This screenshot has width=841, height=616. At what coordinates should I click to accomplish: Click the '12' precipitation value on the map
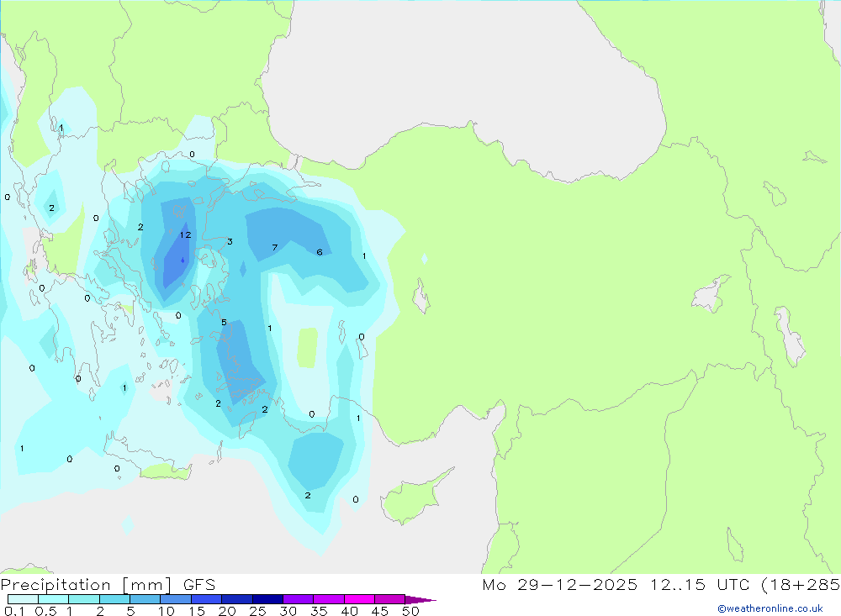pos(185,234)
